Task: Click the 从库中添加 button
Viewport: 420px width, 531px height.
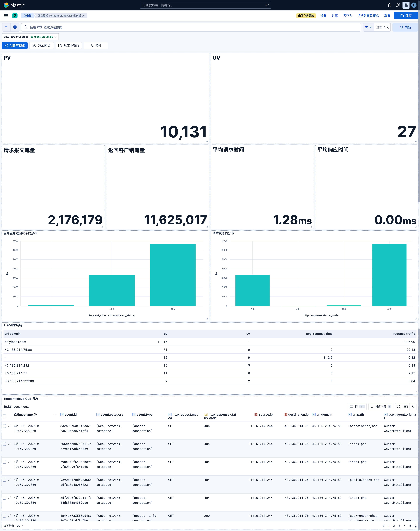Action: pyautogui.click(x=69, y=46)
